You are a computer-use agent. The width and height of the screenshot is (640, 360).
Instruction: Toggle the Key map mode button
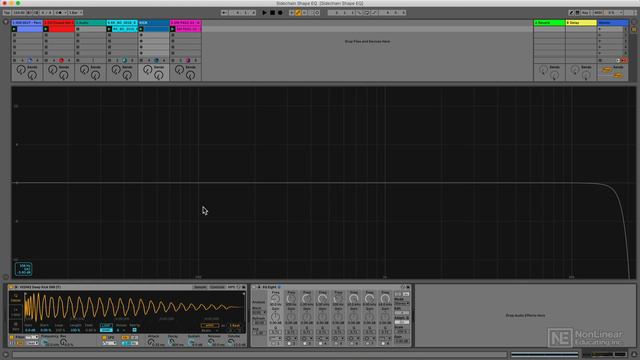point(585,13)
